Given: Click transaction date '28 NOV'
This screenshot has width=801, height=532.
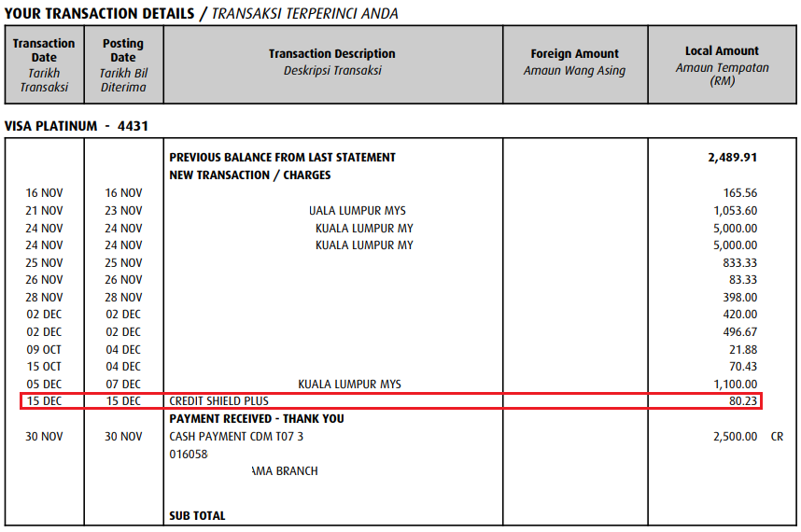Looking at the screenshot, I should [x=44, y=297].
